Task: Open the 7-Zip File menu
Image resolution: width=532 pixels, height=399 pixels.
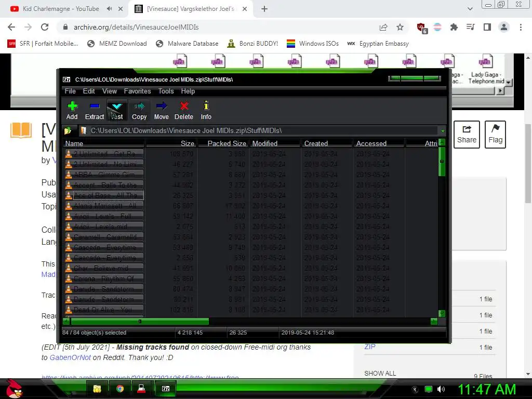Action: tap(70, 91)
